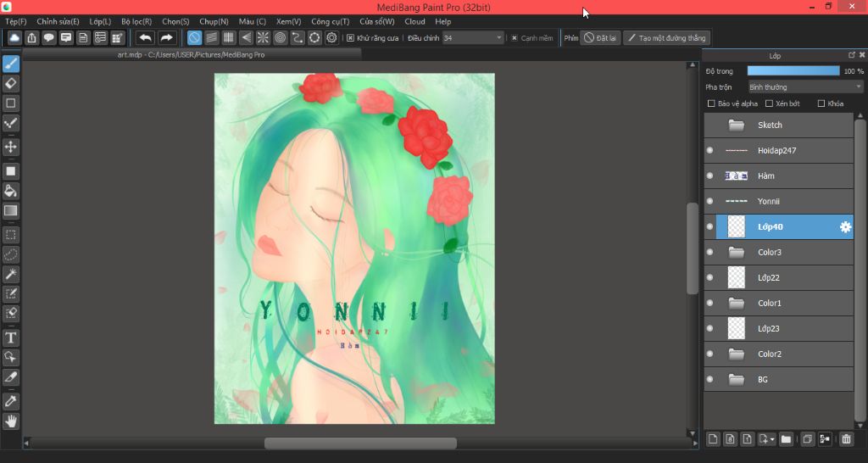Viewport: 868px width, 463px height.
Task: Open the Cloud menu
Action: pos(415,21)
